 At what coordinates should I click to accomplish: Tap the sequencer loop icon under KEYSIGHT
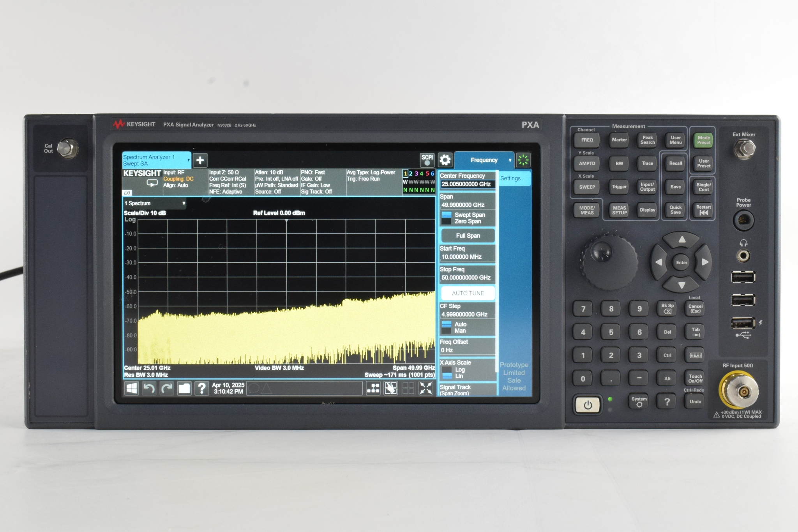pyautogui.click(x=152, y=183)
